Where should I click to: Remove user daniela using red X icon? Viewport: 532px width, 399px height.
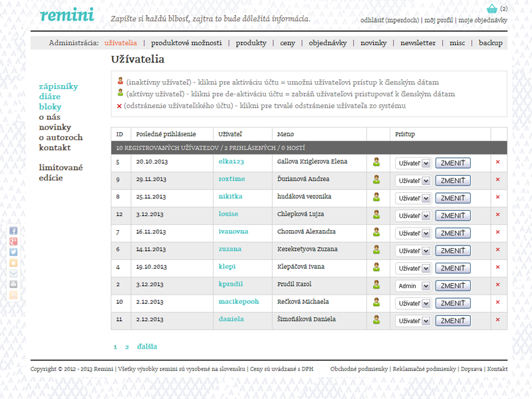[x=497, y=320]
